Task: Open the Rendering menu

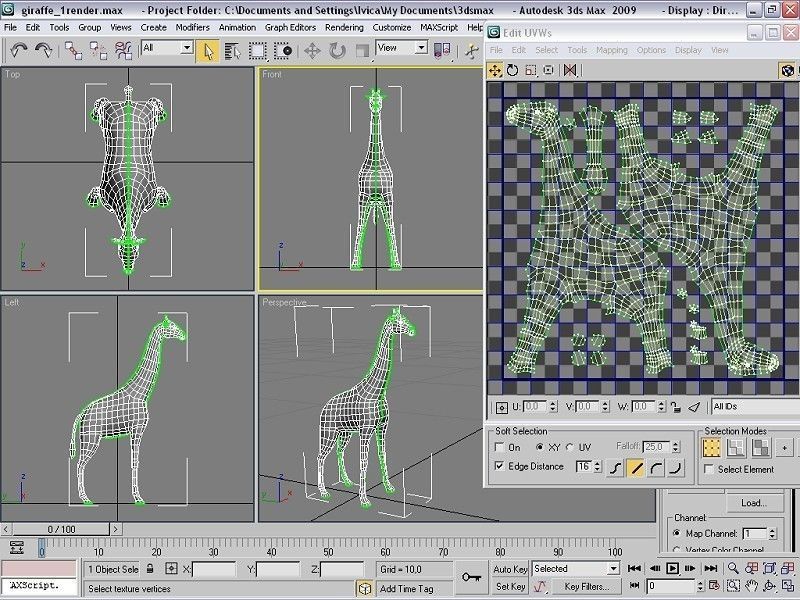Action: (344, 28)
